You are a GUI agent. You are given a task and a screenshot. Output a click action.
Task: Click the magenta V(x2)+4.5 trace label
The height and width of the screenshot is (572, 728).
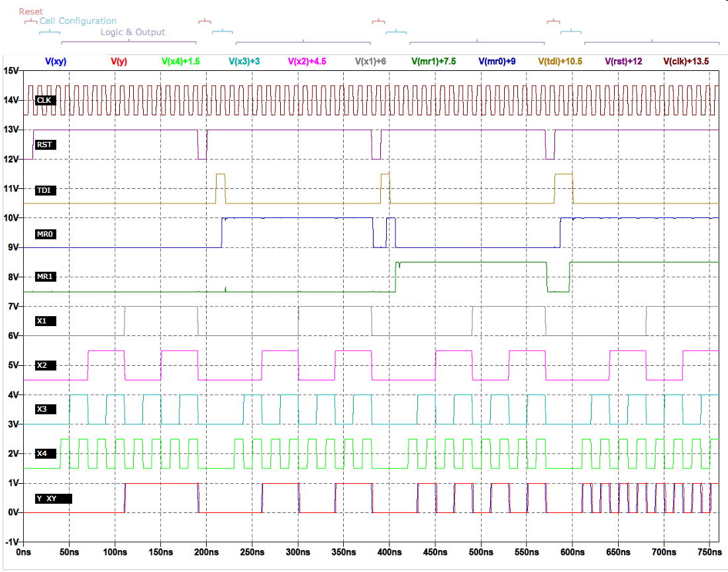coord(307,61)
